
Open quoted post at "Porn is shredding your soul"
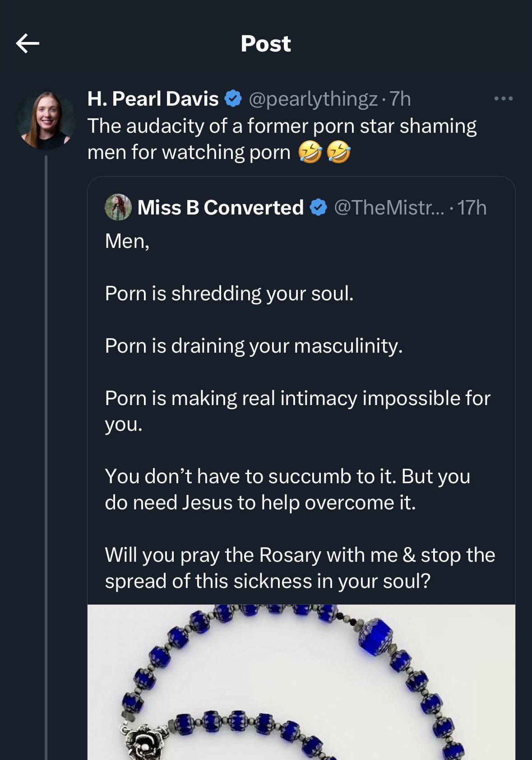229,294
